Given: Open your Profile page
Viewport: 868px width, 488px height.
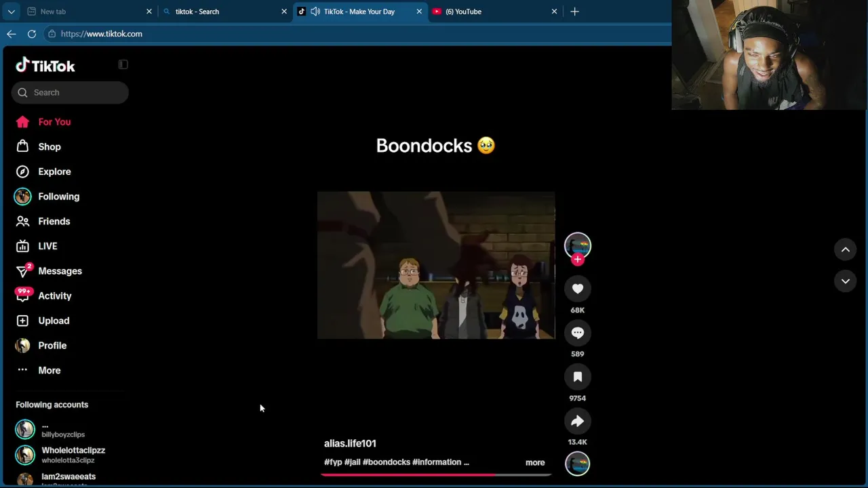Looking at the screenshot, I should 41,346.
